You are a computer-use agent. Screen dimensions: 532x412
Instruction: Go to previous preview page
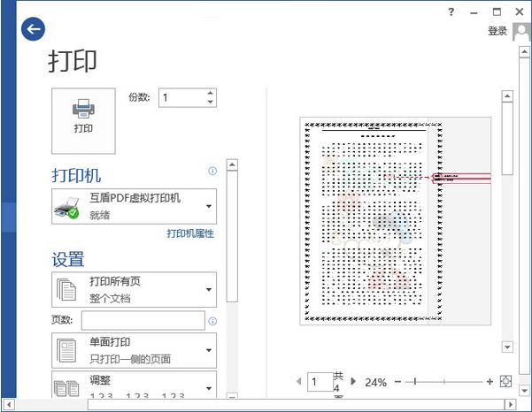pyautogui.click(x=298, y=381)
